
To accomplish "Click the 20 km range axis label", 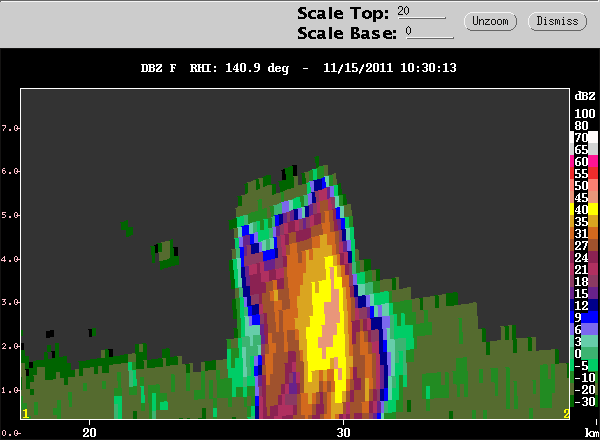I will (x=89, y=432).
